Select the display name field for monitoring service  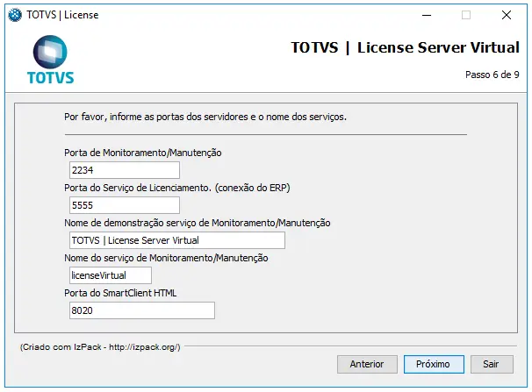pyautogui.click(x=176, y=240)
